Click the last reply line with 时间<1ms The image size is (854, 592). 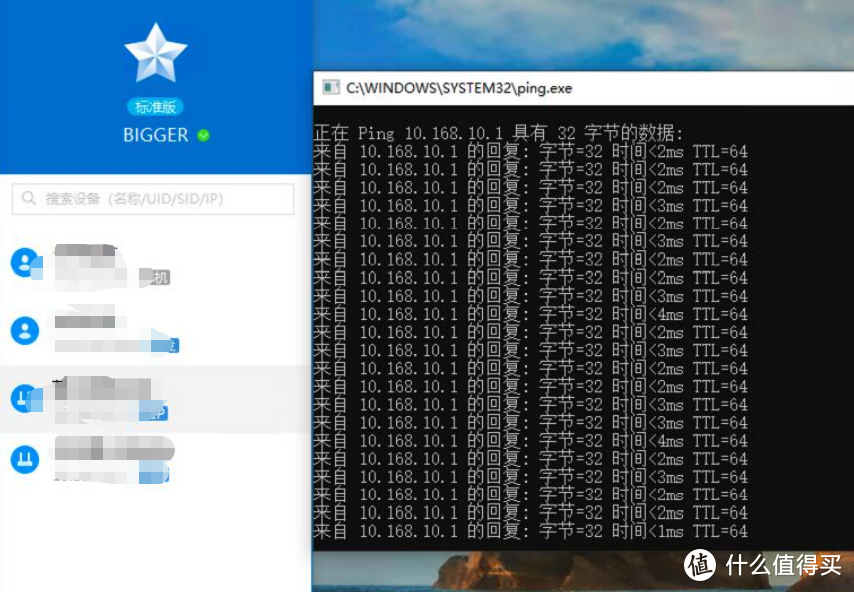530,531
